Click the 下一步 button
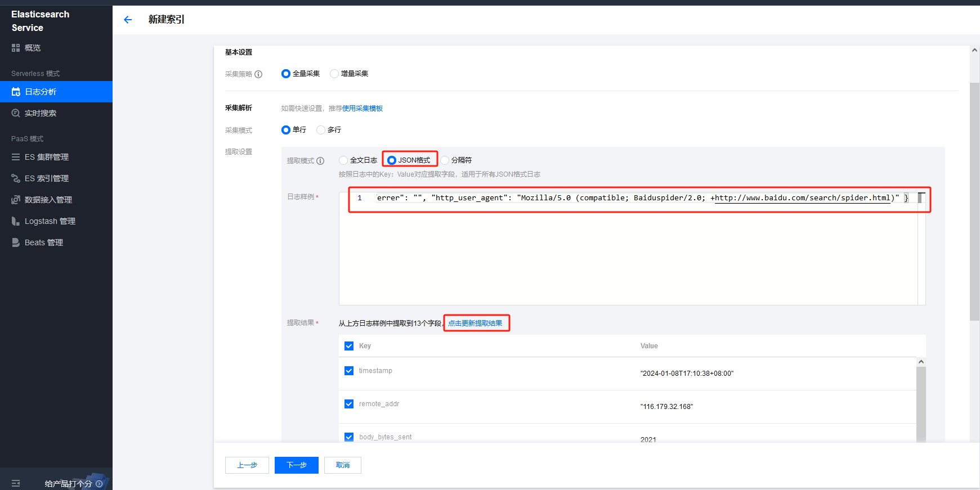The width and height of the screenshot is (980, 490). pos(296,465)
